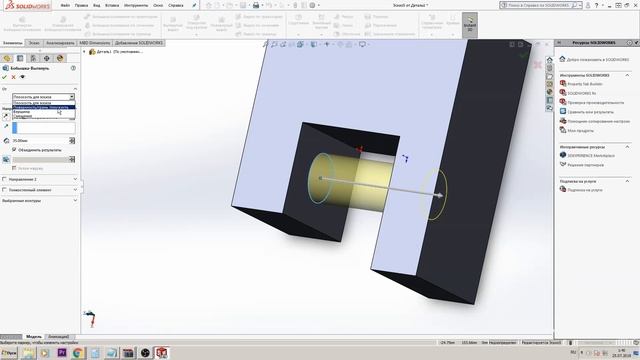Viewport: 640px width, 360px height.
Task: Collapse Online Resources section chevron
Action: 627,147
